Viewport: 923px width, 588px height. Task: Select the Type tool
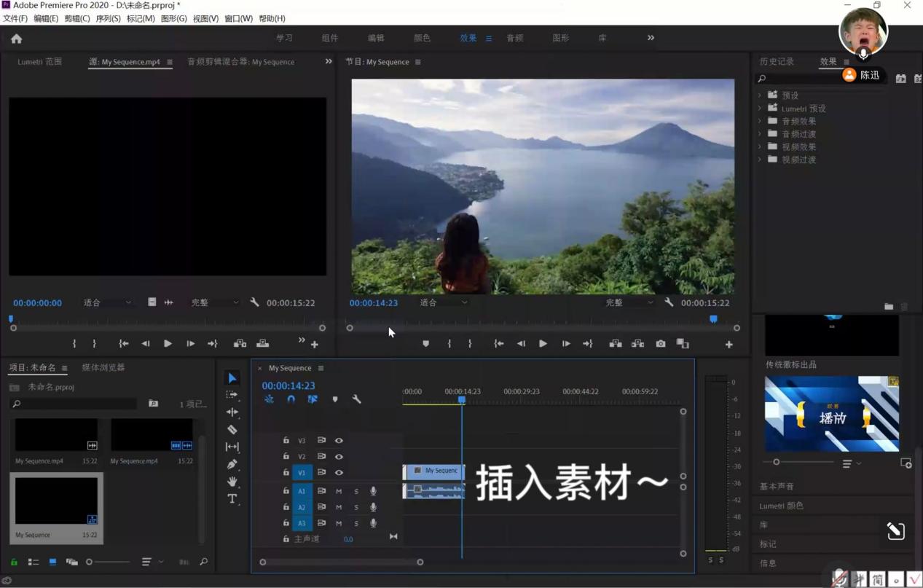tap(232, 499)
